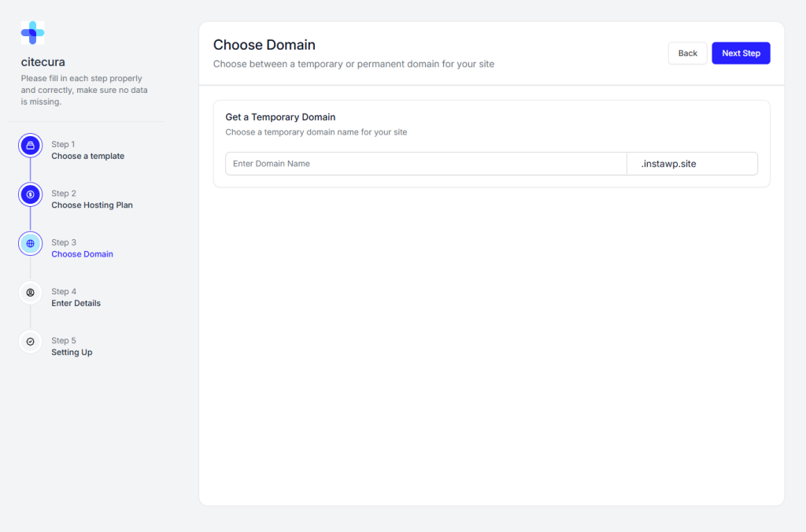The image size is (806, 532).
Task: Select the Step 2 dollar coin icon
Action: pyautogui.click(x=31, y=194)
